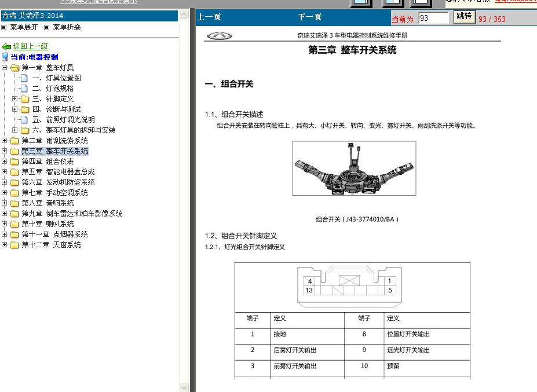Click 奇瑞-艾瑞泽3-2014 title bar text

tap(32, 16)
